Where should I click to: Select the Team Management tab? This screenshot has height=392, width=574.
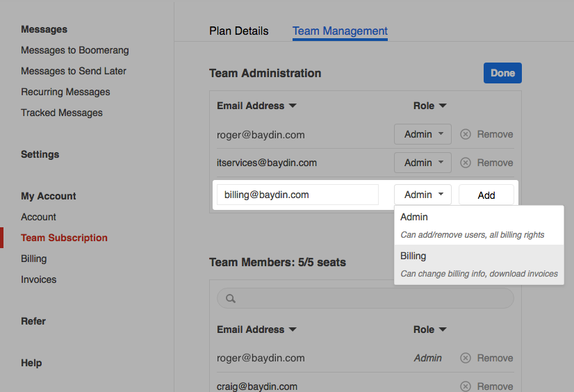pyautogui.click(x=340, y=31)
